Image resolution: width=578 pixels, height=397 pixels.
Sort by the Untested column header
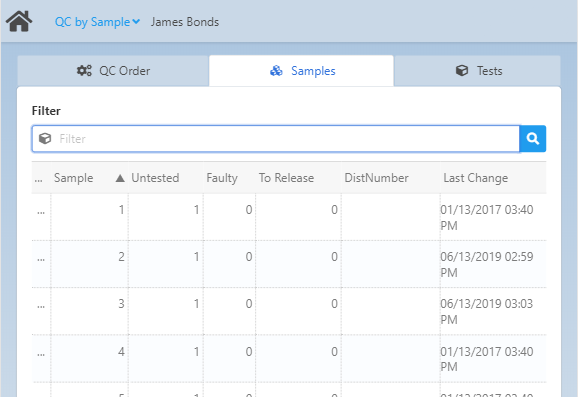[x=155, y=178]
